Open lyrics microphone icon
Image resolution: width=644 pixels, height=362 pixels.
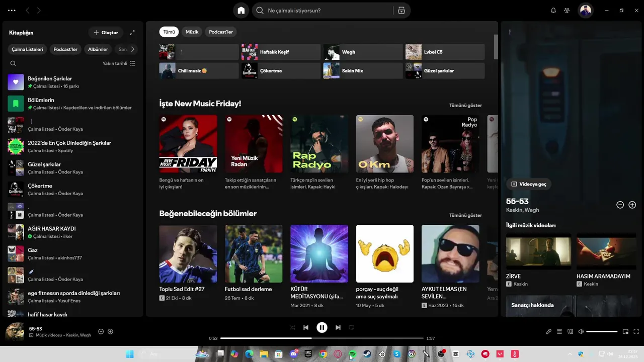549,331
